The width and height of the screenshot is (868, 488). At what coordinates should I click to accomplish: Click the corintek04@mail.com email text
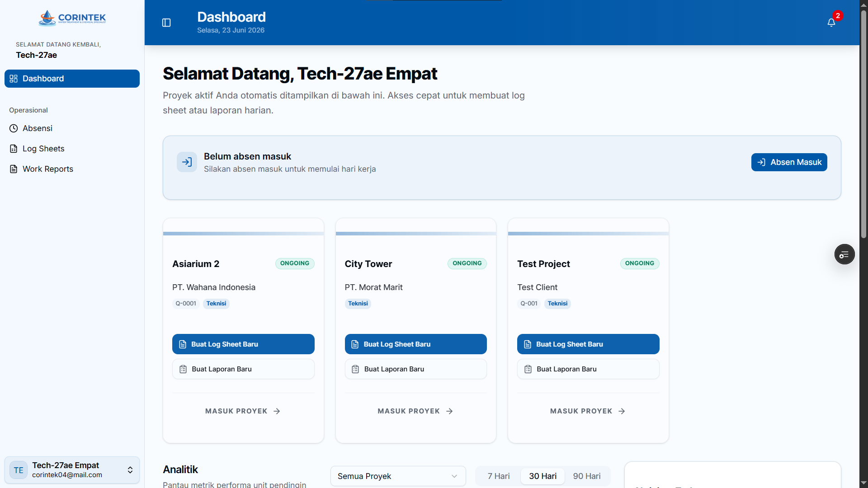point(67,475)
